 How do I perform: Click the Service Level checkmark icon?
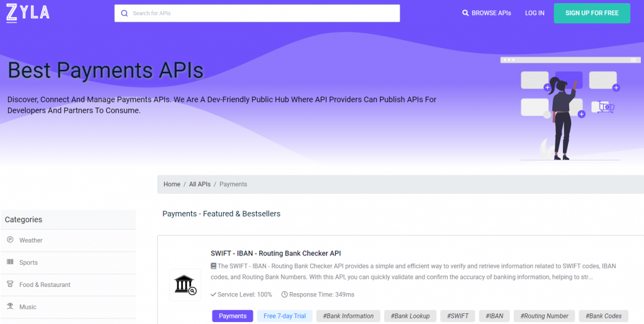(x=214, y=294)
